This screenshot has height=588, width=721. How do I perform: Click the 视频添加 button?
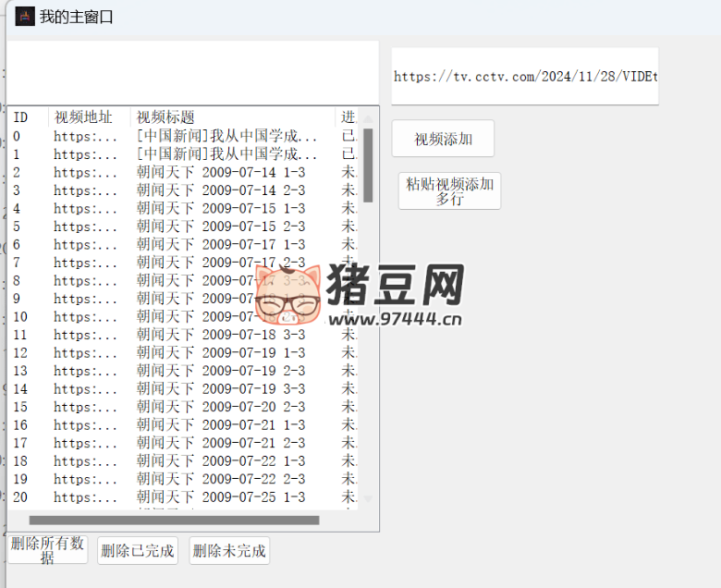pos(443,139)
